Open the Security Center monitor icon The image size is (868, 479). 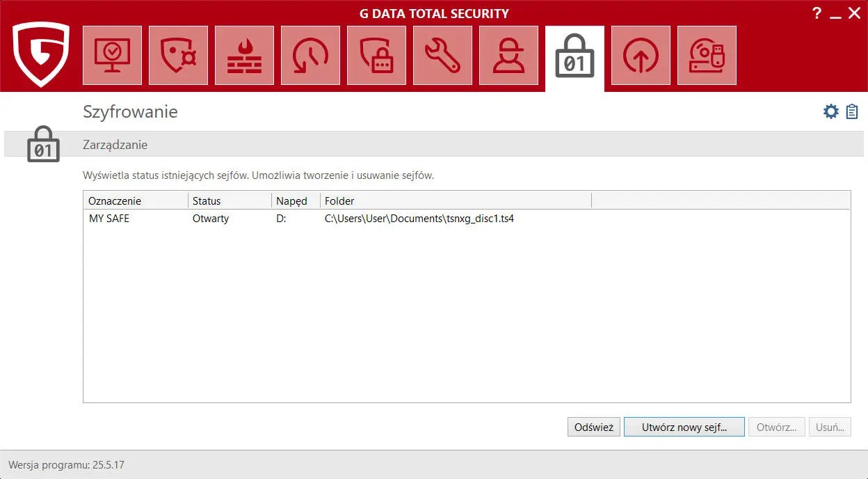coord(112,56)
